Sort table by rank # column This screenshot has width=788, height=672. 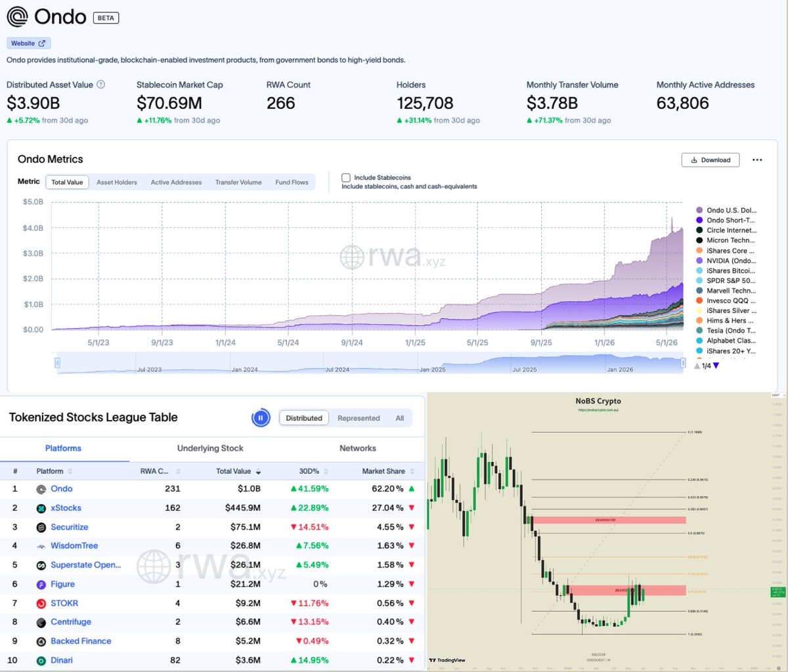click(15, 471)
